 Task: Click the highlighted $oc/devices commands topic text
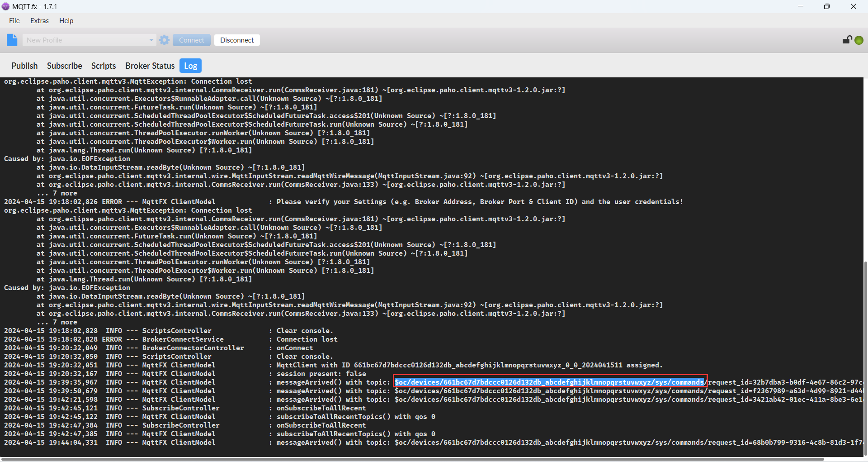pos(549,382)
